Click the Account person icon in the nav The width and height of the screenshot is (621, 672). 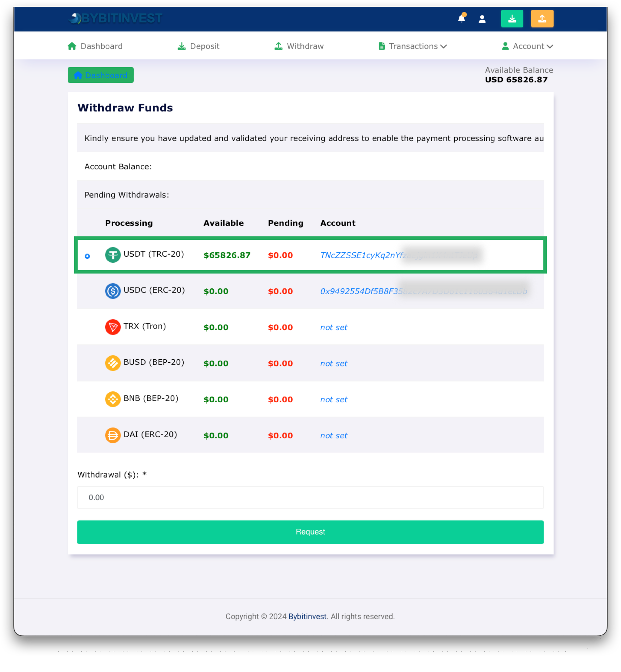coord(505,46)
